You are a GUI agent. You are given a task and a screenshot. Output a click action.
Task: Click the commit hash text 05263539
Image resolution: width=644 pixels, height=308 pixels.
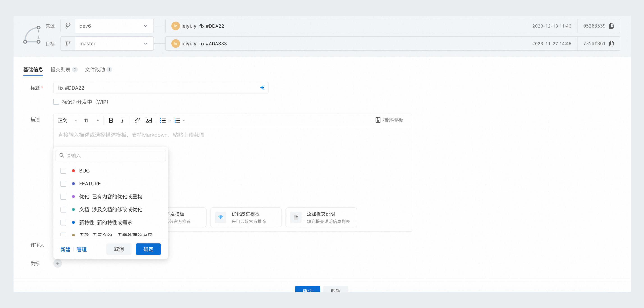coord(594,26)
